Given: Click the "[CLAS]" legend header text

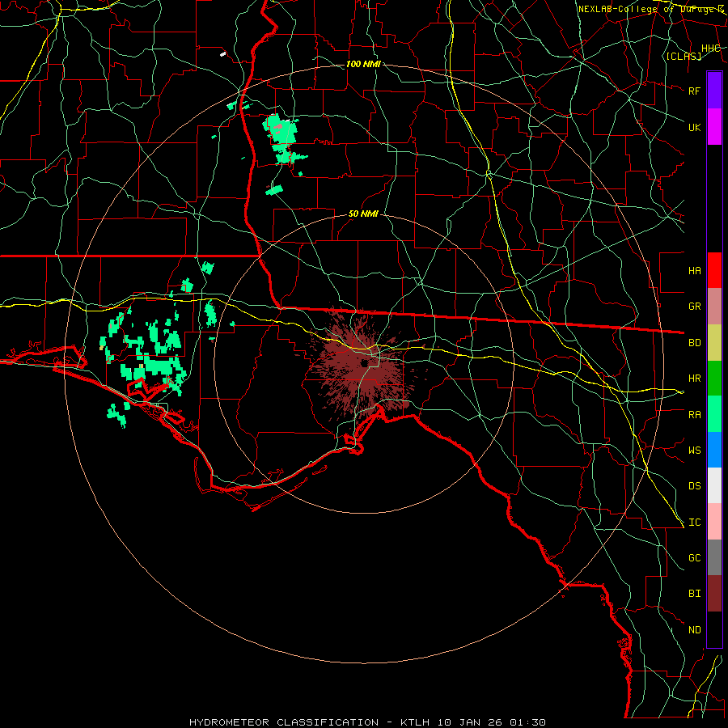Looking at the screenshot, I should coord(684,57).
